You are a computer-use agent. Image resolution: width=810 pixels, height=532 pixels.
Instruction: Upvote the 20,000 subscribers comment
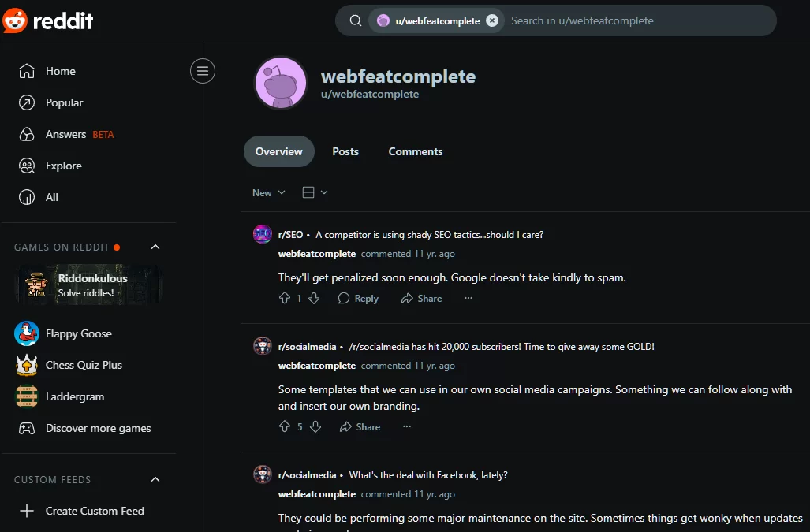[x=285, y=427]
